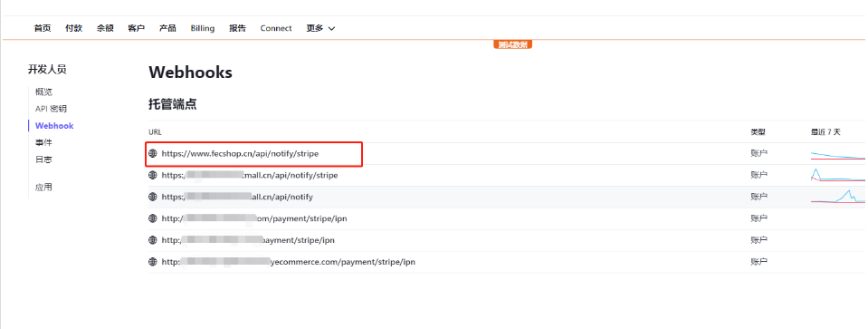
Task: Click globe icon of all.cn/api/notify row
Action: pyautogui.click(x=153, y=197)
